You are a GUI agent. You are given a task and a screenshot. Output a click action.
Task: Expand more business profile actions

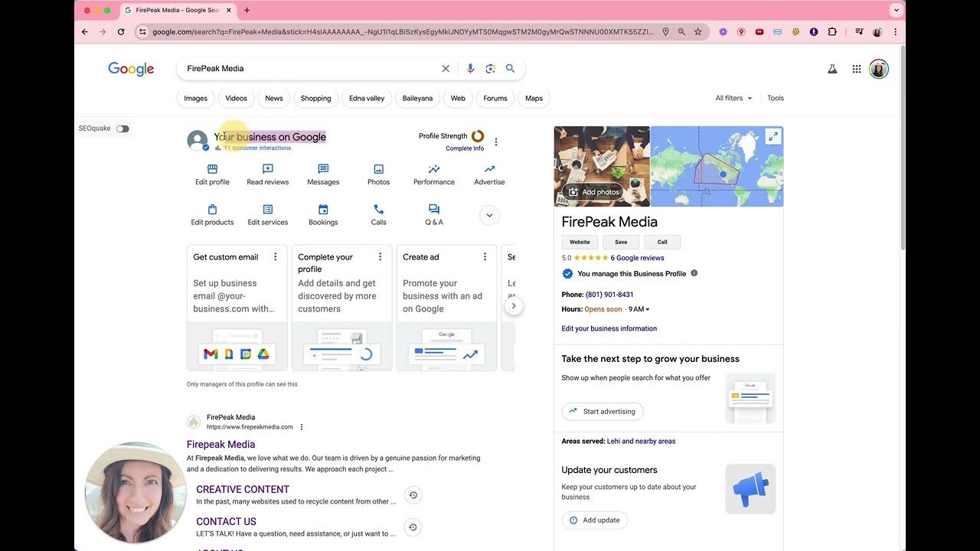490,215
